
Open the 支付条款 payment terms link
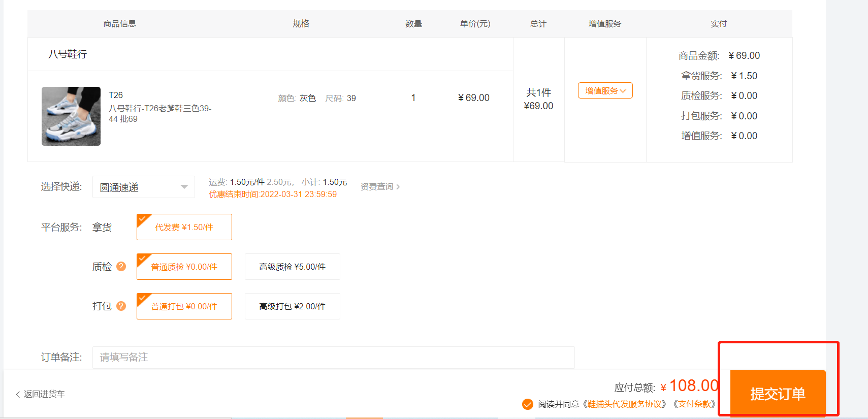[x=694, y=404]
